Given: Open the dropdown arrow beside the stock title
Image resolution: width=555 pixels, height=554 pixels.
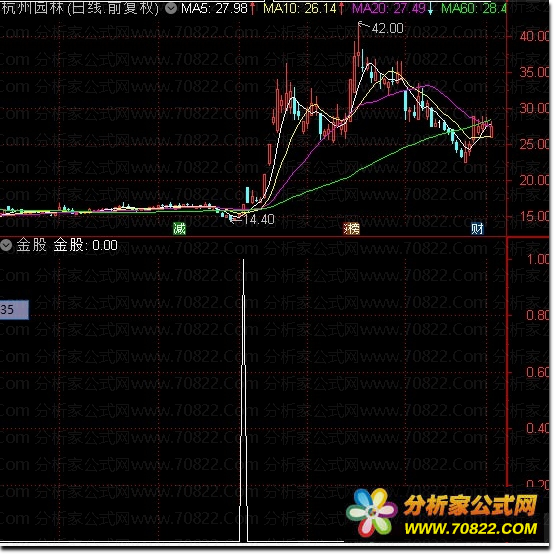Looking at the screenshot, I should (x=171, y=8).
